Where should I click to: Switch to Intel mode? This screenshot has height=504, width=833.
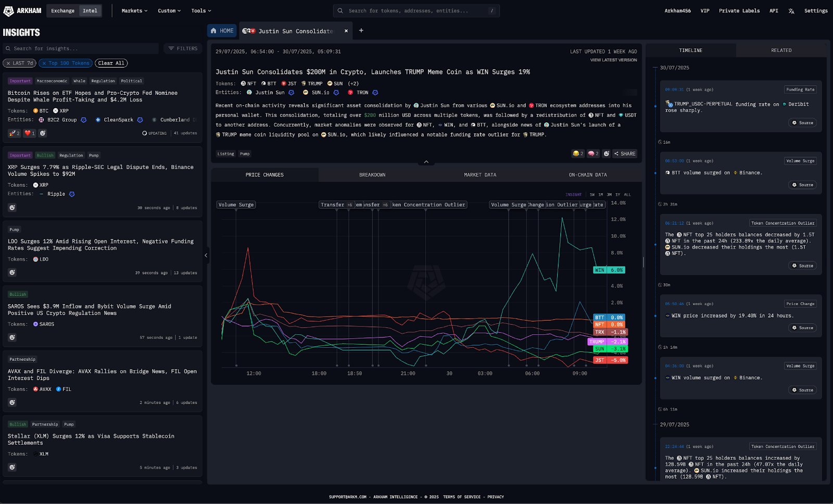(90, 10)
